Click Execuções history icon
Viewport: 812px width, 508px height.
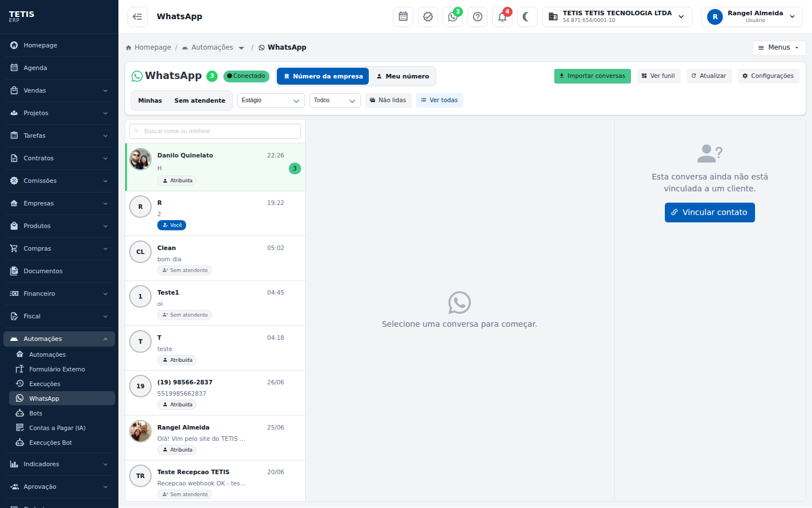tap(20, 384)
